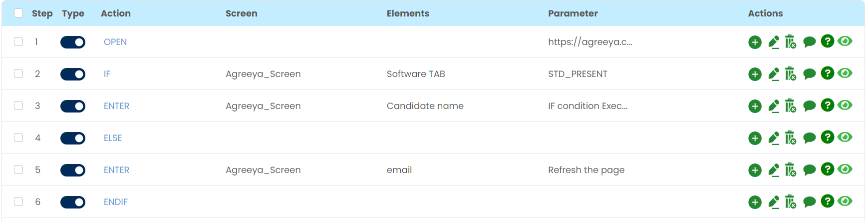Select the checkbox beside step 5
This screenshot has height=222, width=868.
pyautogui.click(x=18, y=169)
